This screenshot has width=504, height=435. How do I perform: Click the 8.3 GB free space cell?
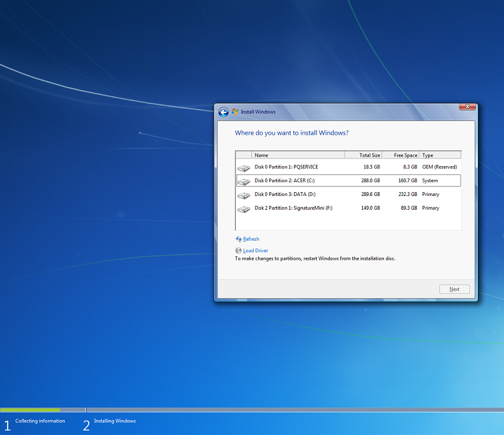[410, 167]
